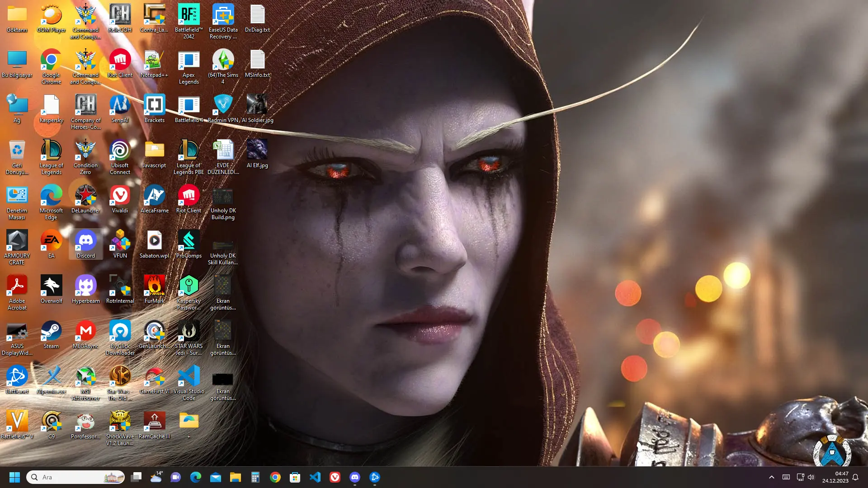Viewport: 868px width, 488px height.
Task: Select the Radmin VPN shortcut
Action: [223, 108]
